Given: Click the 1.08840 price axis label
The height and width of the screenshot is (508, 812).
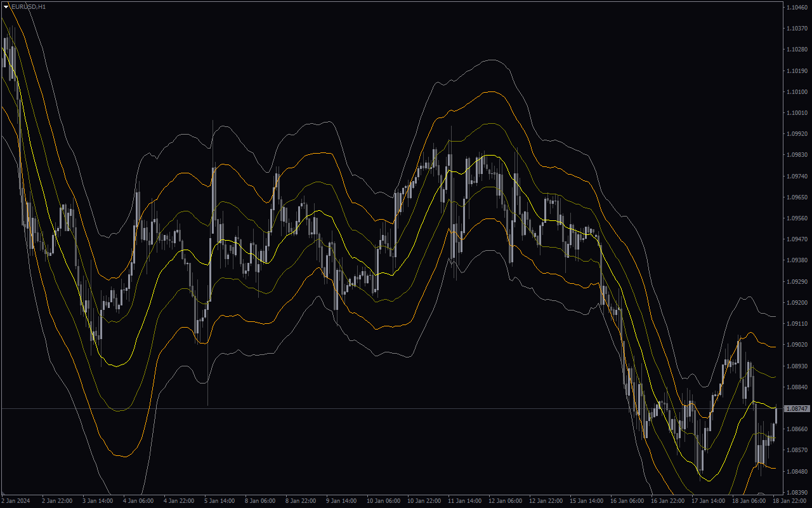Looking at the screenshot, I should tap(797, 387).
